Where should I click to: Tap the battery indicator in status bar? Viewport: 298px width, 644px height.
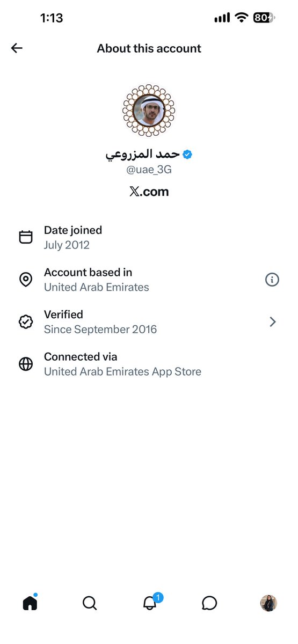pyautogui.click(x=264, y=18)
